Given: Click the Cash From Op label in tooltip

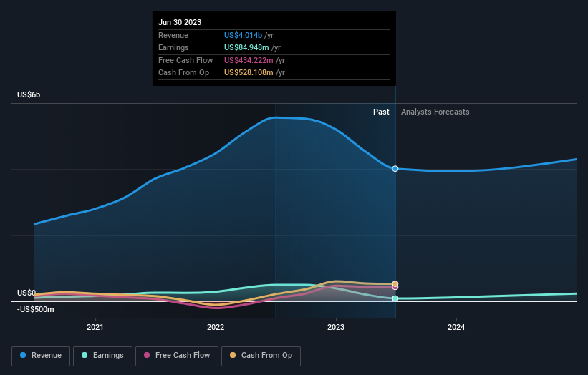Looking at the screenshot, I should (x=184, y=73).
